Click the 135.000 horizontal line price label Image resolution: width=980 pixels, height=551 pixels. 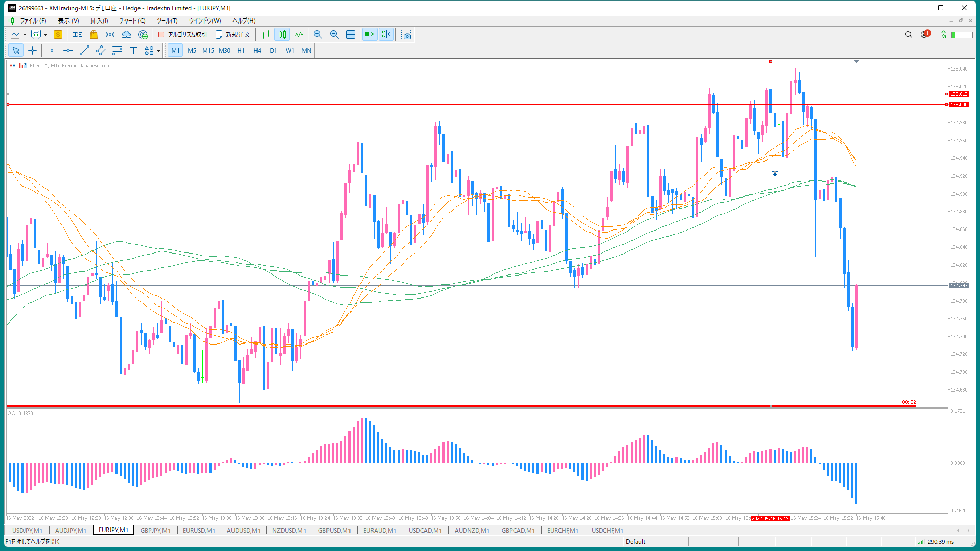pyautogui.click(x=959, y=105)
